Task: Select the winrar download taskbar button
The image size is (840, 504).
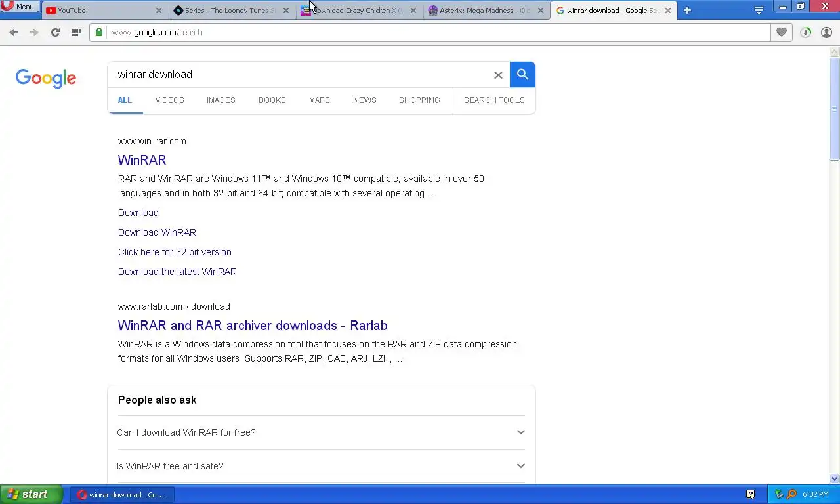Action: 122,495
